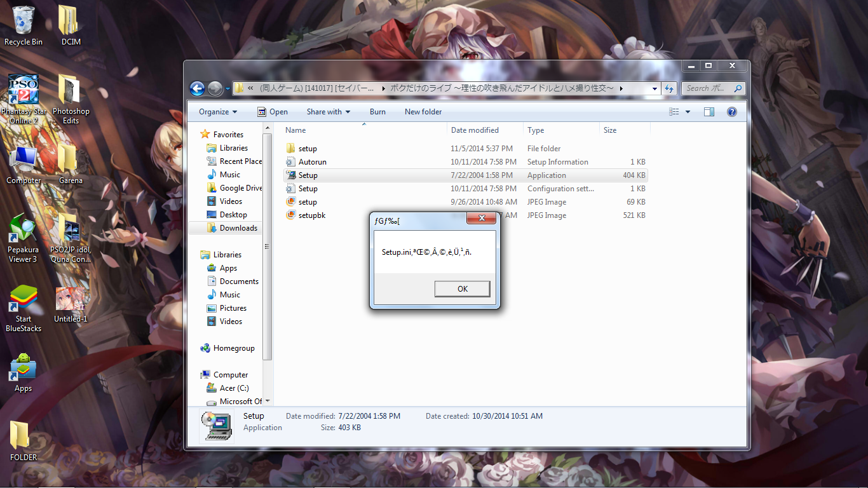Click the navigation pane vertical scrollbar
Image resolution: width=868 pixels, height=488 pixels.
pos(268,254)
